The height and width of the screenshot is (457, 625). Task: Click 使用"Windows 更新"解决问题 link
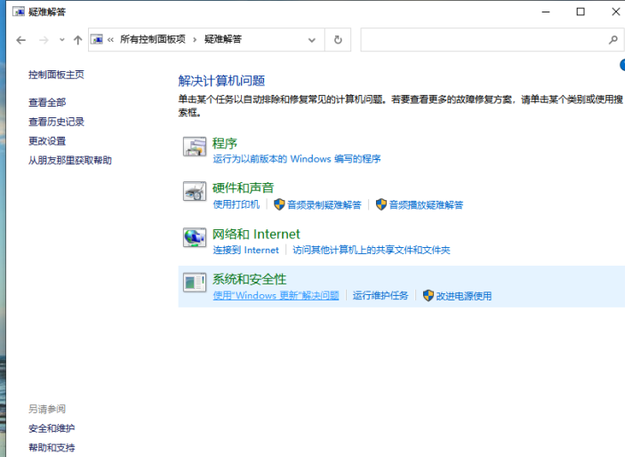[276, 295]
